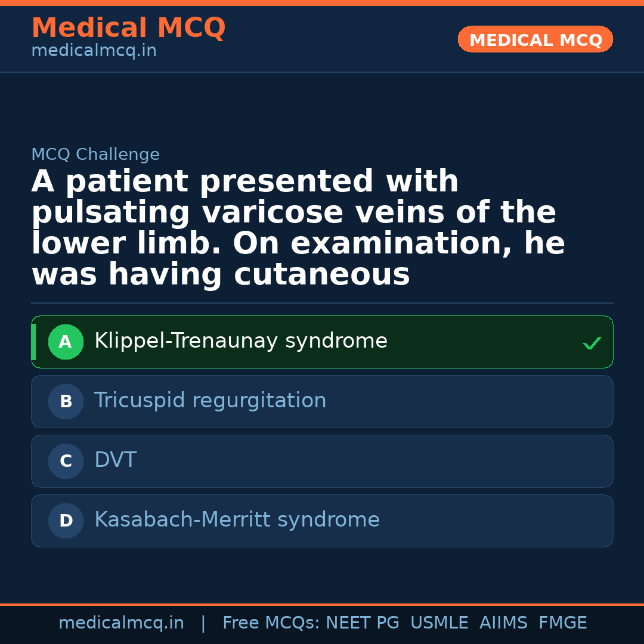Click FMGE in the footer
The image size is (644, 644).
(562, 623)
